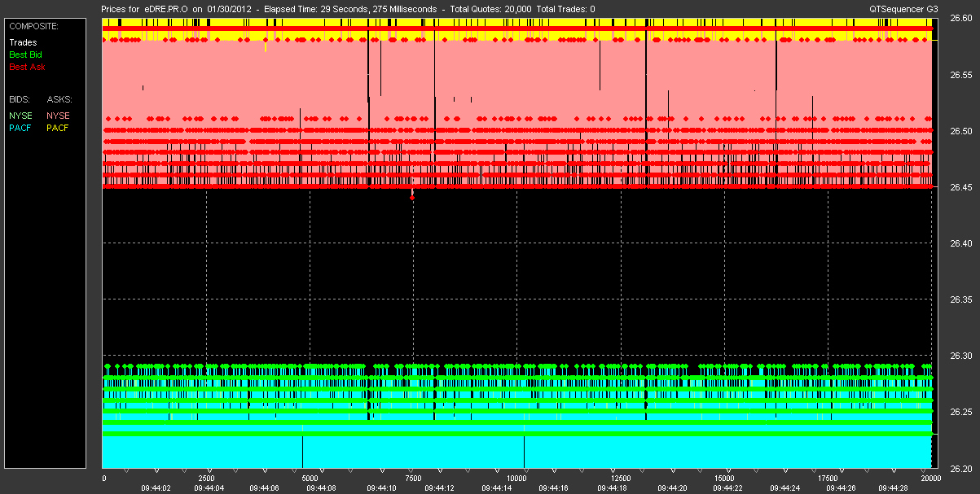Click the 5000 quote-count axis label
The image size is (980, 494).
(x=310, y=479)
